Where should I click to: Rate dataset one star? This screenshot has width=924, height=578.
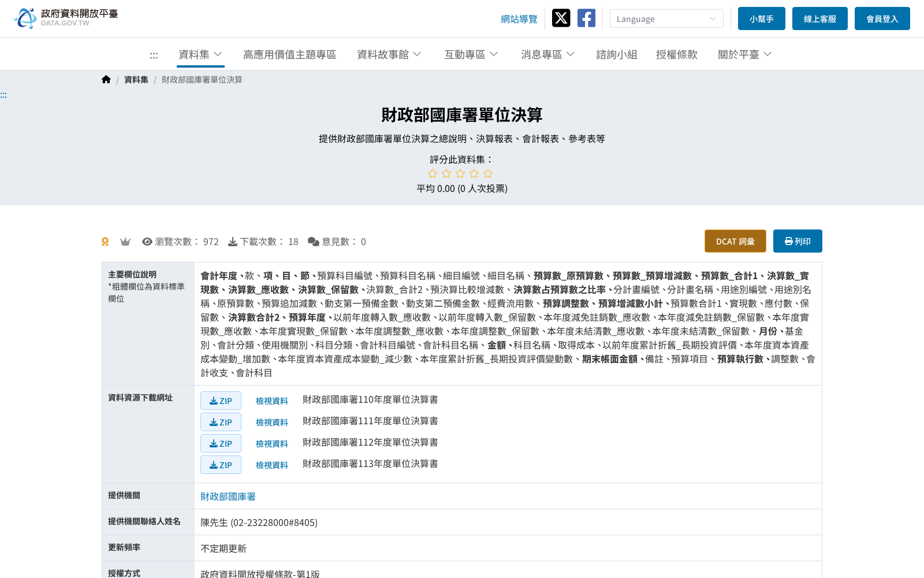coord(433,173)
